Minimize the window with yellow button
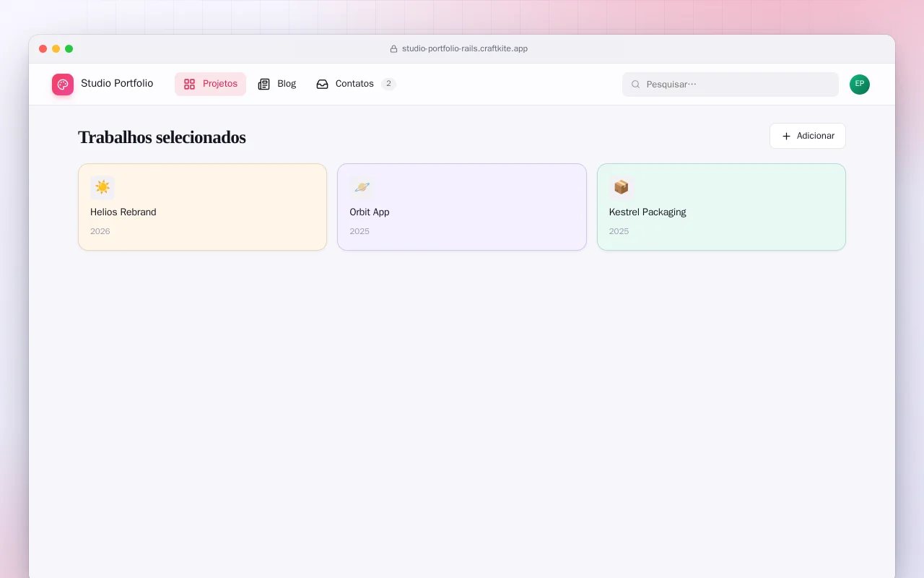The width and height of the screenshot is (924, 578). 56,49
